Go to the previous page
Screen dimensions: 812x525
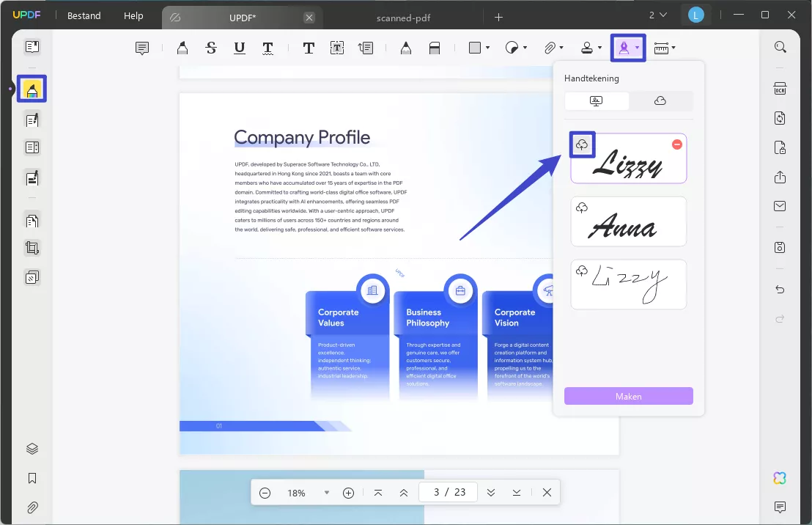tap(403, 493)
